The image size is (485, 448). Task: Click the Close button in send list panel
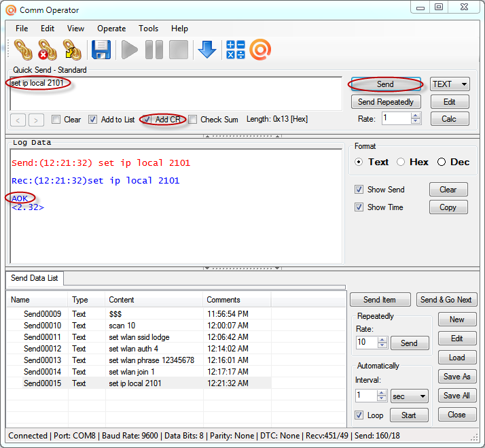[457, 415]
